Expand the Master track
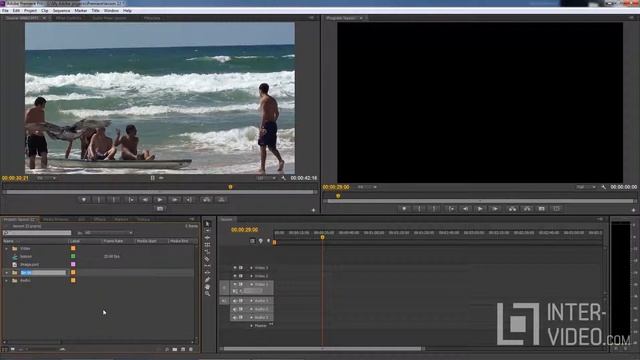640x360 pixels. (x=251, y=326)
